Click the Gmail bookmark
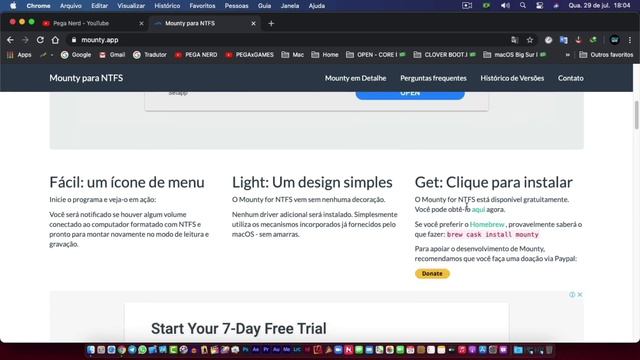 coord(112,55)
